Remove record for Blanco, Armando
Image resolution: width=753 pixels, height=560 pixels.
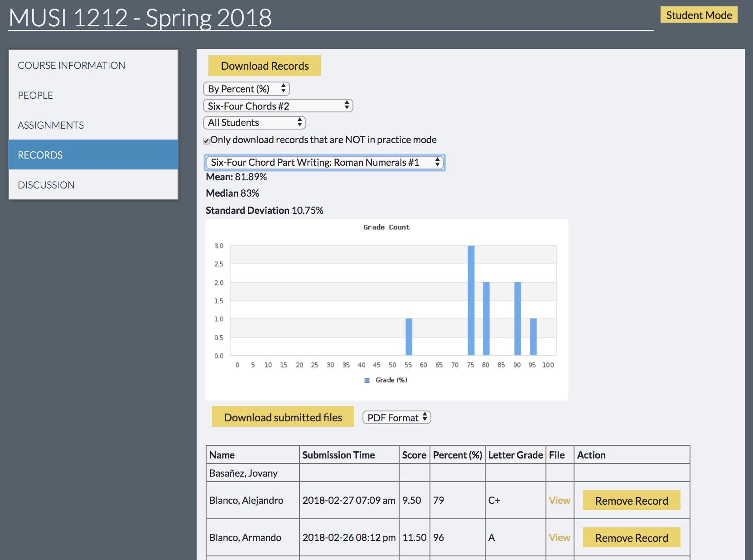631,538
